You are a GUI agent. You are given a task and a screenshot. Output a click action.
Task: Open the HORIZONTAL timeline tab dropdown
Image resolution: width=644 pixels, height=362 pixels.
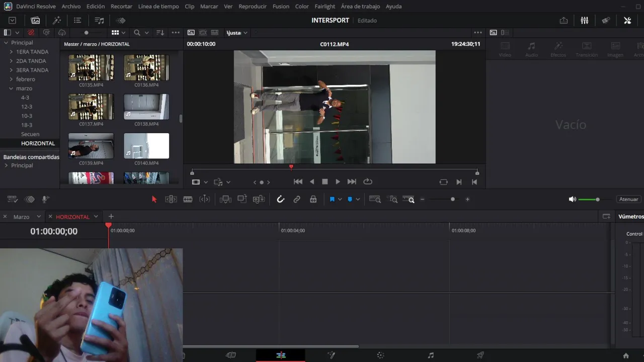tap(96, 217)
